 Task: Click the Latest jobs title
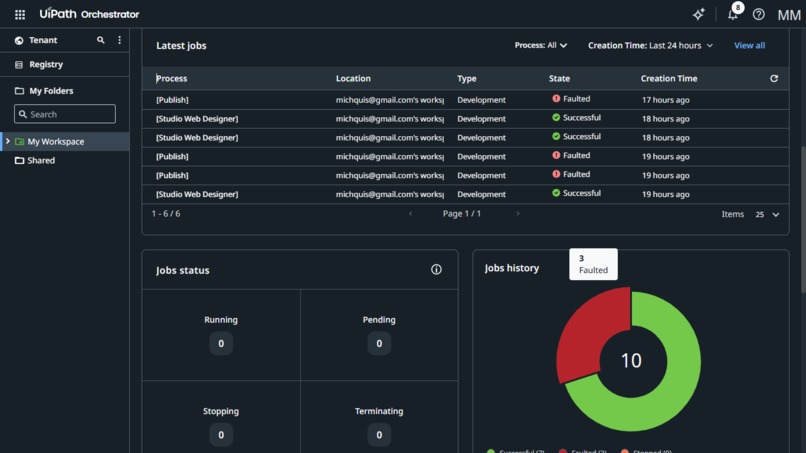tap(181, 45)
